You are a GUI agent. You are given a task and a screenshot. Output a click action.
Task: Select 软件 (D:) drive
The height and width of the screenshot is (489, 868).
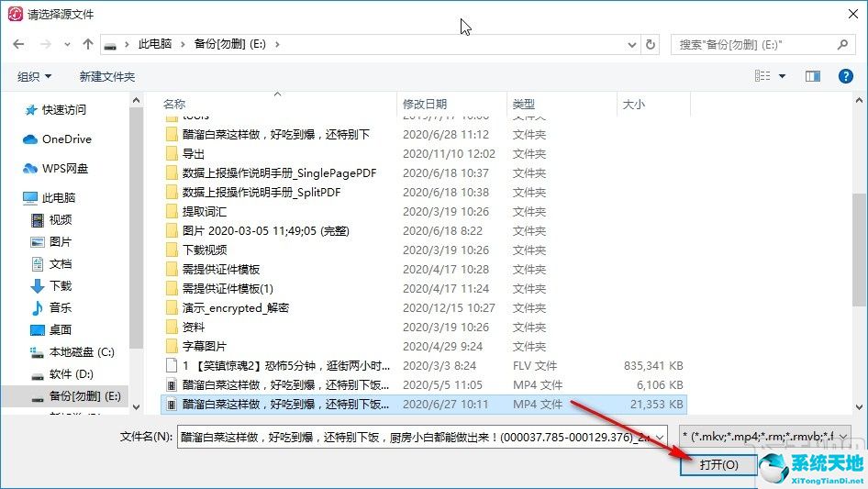(61, 374)
